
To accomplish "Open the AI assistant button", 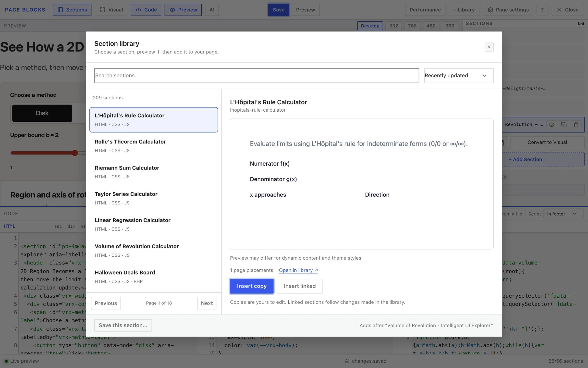I will [212, 10].
